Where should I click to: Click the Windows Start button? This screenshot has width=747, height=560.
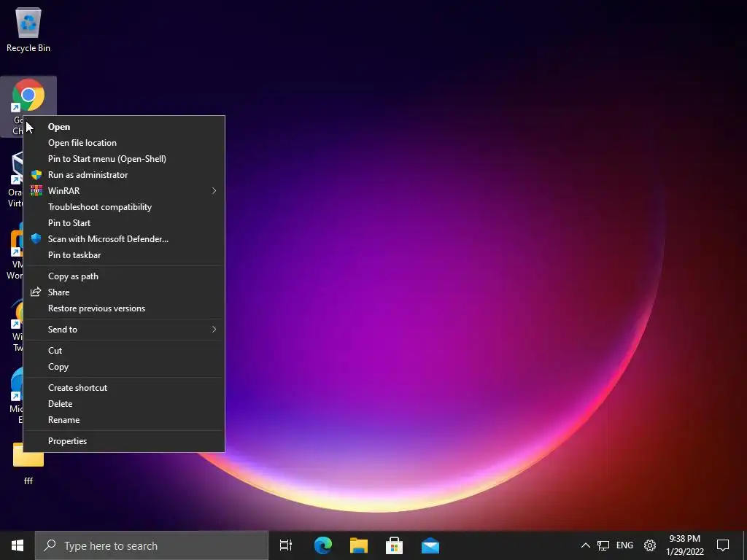pyautogui.click(x=18, y=545)
